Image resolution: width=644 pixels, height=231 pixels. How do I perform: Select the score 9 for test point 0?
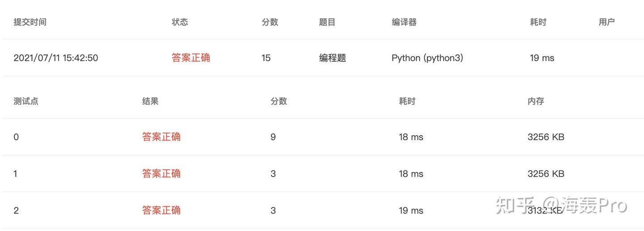(x=273, y=137)
